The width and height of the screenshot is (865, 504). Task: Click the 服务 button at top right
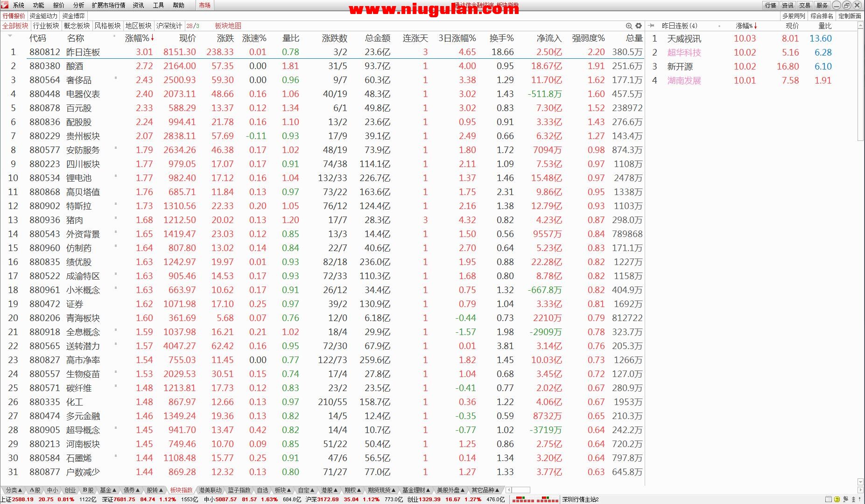[x=822, y=5]
